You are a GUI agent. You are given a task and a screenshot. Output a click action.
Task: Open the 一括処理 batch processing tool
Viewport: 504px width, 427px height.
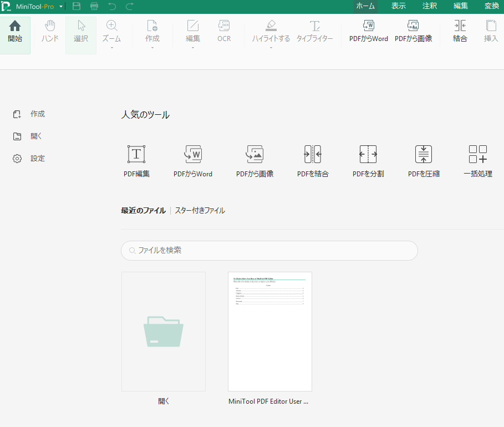click(478, 161)
